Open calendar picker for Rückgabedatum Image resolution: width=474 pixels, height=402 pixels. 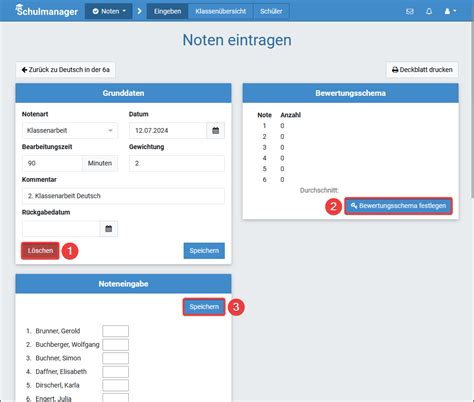coord(109,229)
